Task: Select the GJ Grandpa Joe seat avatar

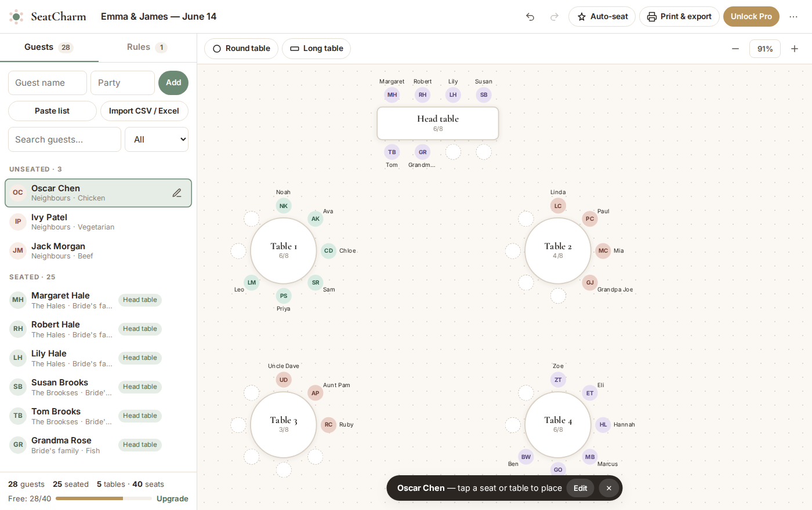Action: pyautogui.click(x=590, y=283)
